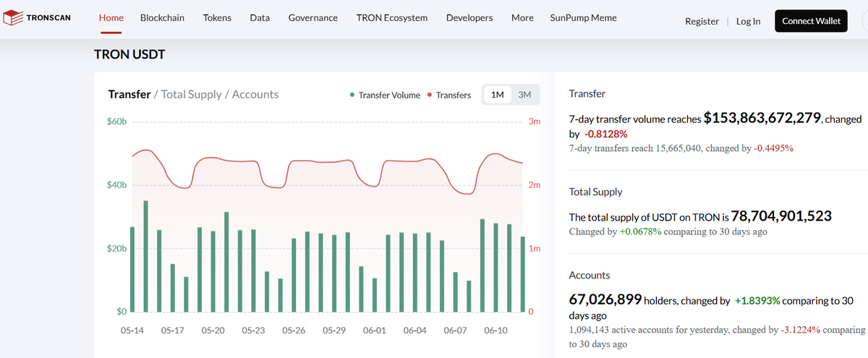This screenshot has height=358, width=868.
Task: Click the 05-14 date label
Action: point(132,330)
